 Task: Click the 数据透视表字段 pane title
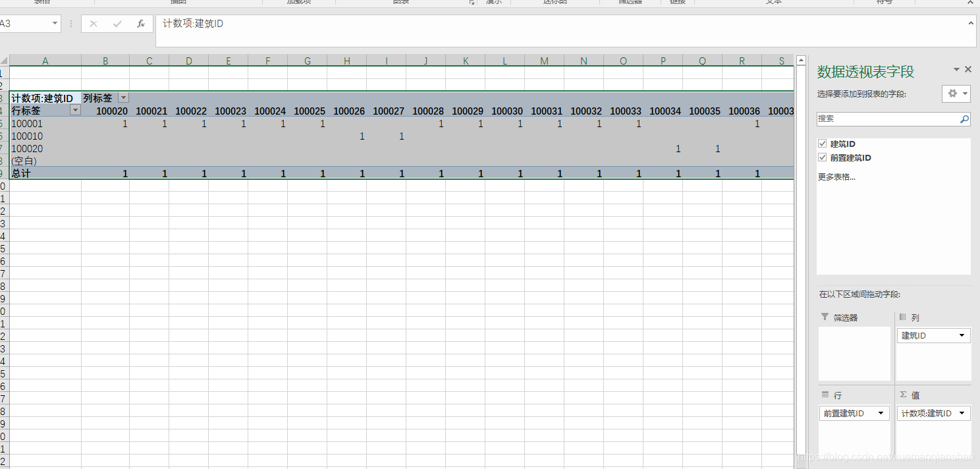[x=865, y=71]
